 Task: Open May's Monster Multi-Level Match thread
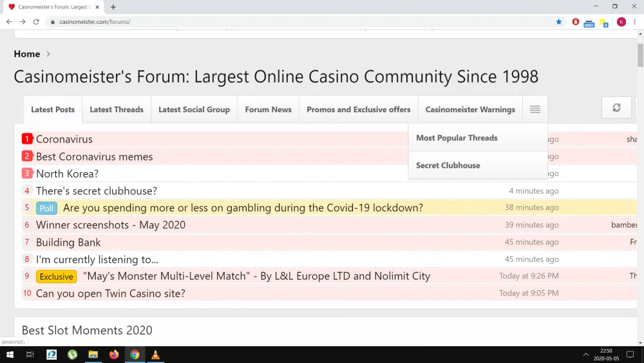coord(257,276)
